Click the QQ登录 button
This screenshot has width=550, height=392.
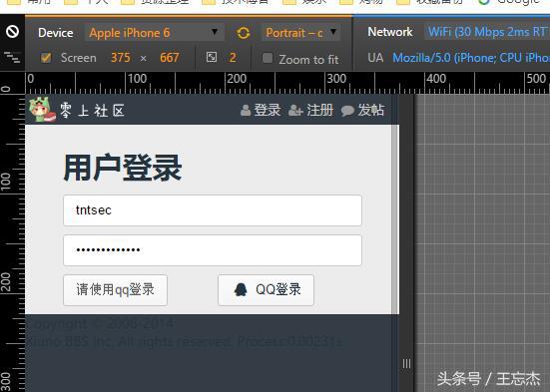pyautogui.click(x=266, y=290)
